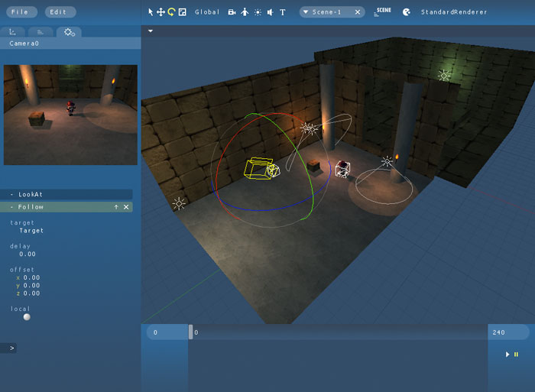Select the scale tool

(x=182, y=12)
